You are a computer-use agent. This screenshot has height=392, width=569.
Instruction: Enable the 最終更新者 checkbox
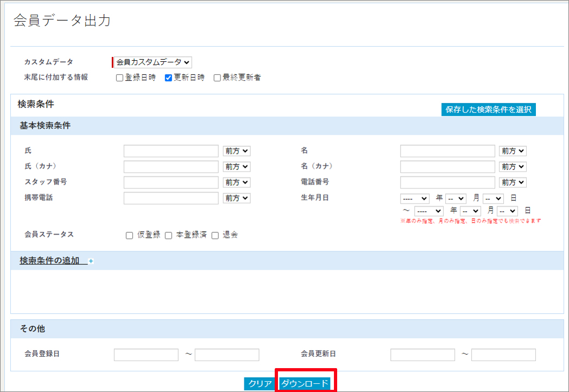tap(217, 78)
